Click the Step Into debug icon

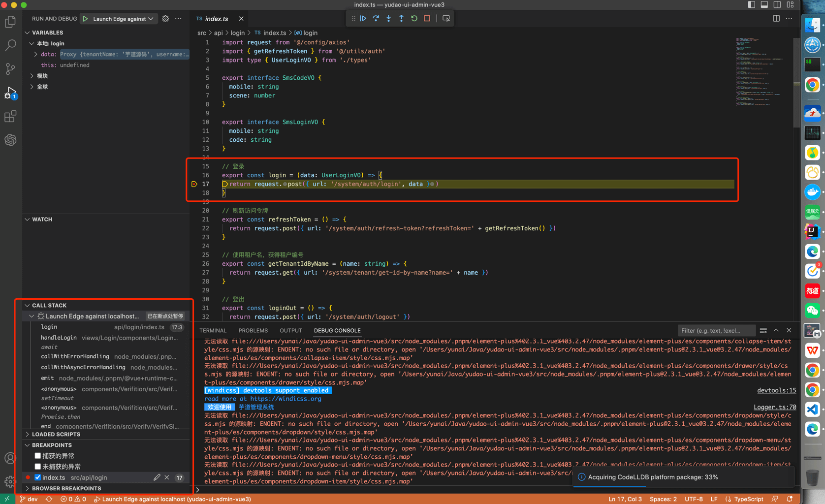(x=389, y=18)
